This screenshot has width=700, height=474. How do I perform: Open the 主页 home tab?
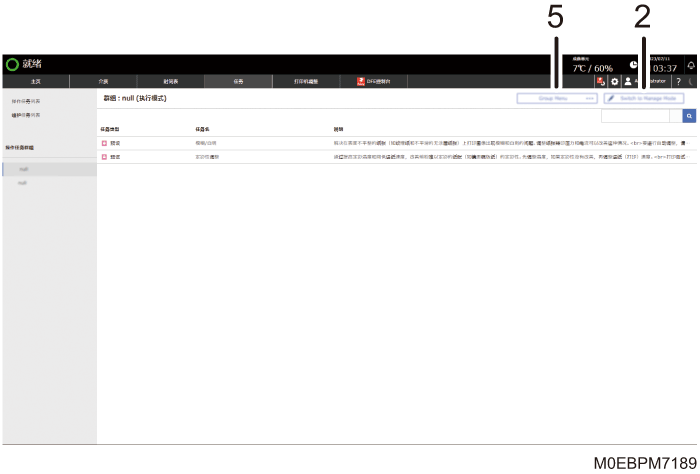point(36,81)
